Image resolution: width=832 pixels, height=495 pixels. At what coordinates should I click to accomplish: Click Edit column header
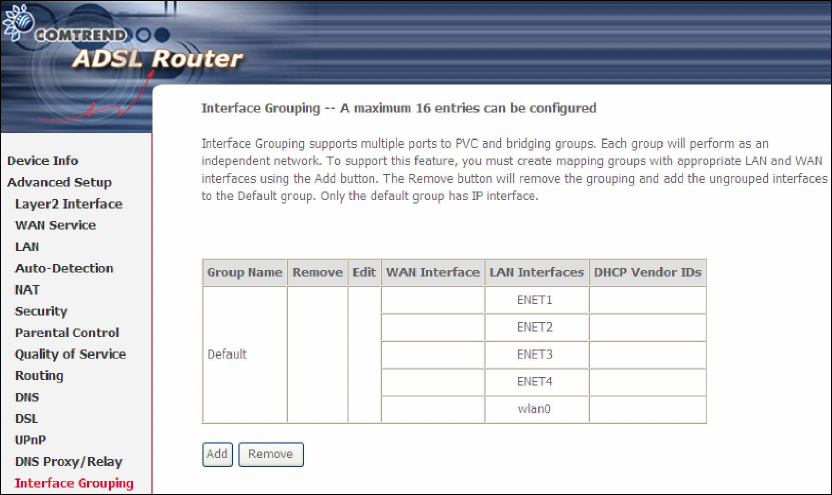click(364, 273)
